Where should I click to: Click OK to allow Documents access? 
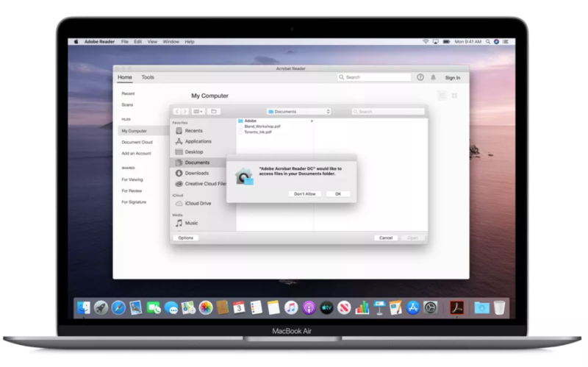point(338,193)
